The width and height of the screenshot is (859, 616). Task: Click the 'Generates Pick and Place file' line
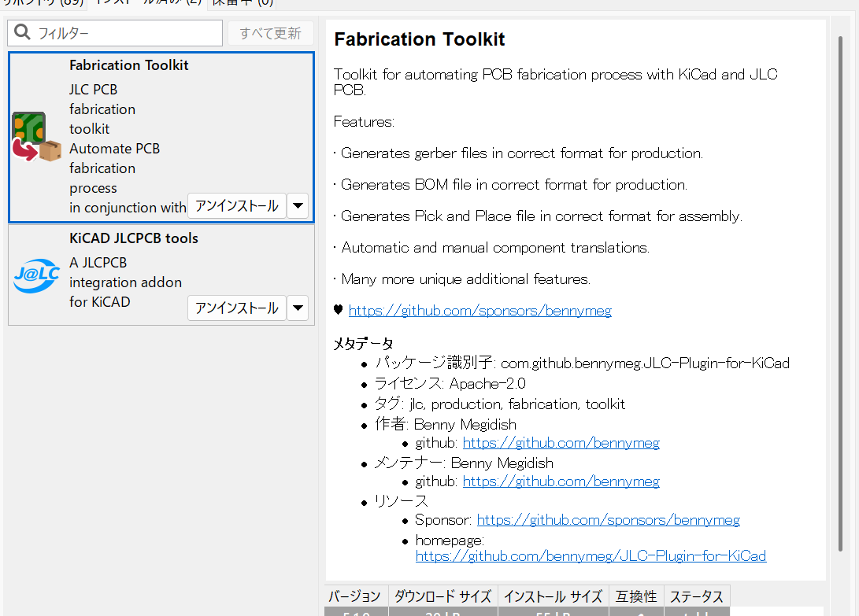(x=538, y=216)
